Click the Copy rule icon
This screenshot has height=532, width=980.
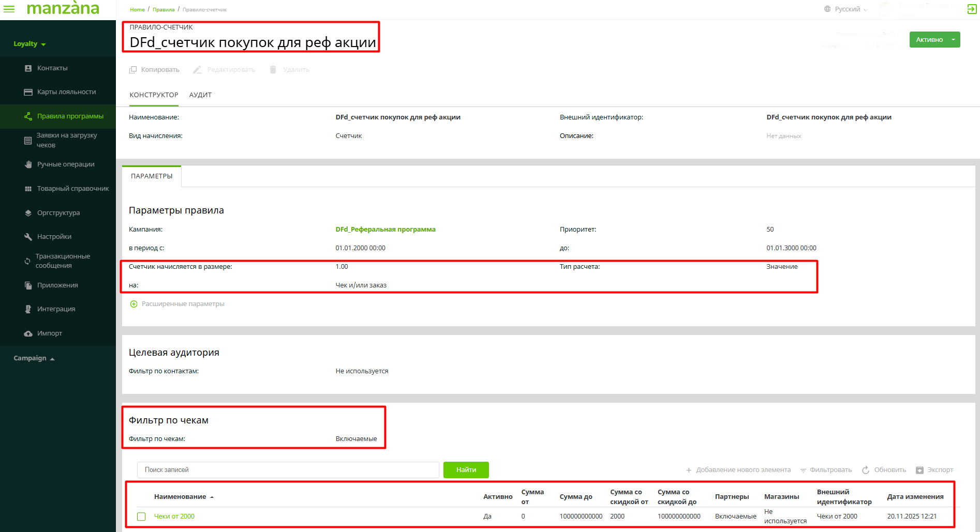click(133, 70)
